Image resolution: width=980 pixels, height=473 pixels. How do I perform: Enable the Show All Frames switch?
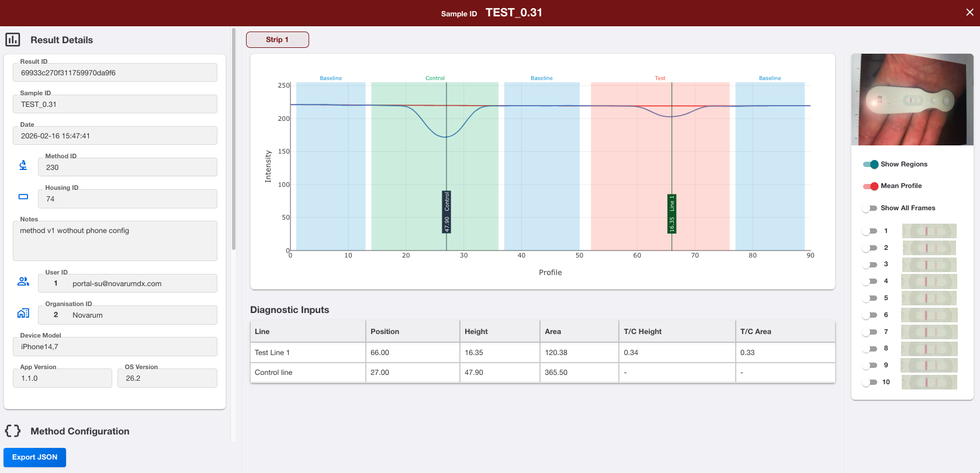point(870,208)
